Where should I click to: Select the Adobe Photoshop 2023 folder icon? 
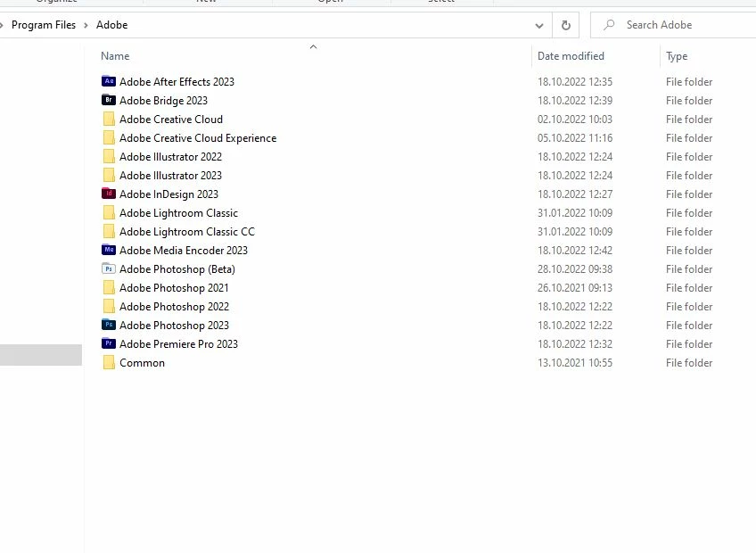point(109,326)
